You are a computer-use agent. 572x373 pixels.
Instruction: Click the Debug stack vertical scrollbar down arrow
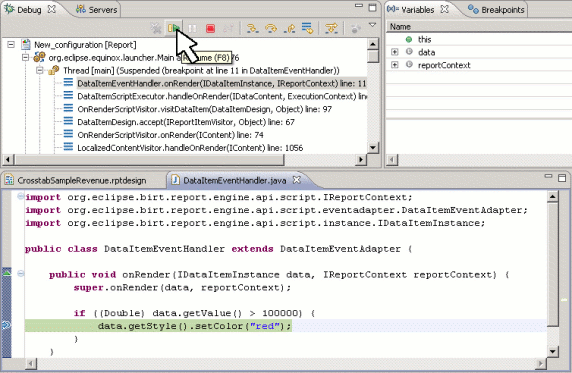coord(372,147)
